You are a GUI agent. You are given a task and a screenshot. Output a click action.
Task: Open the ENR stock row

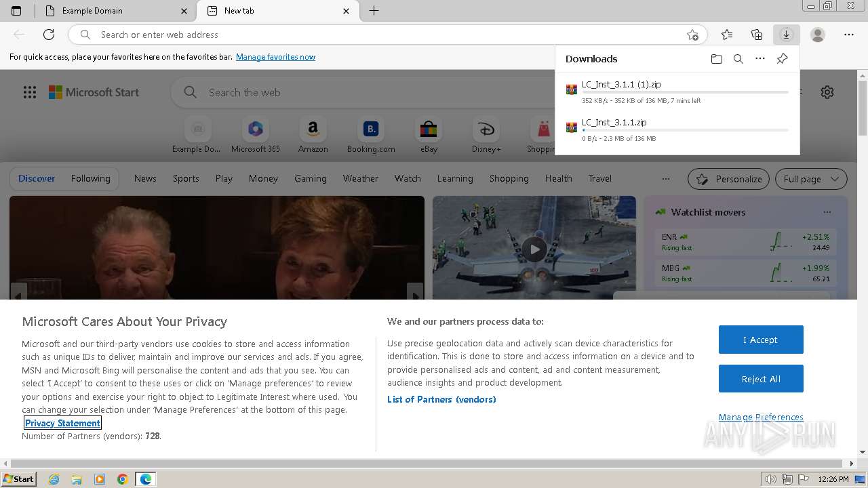746,242
